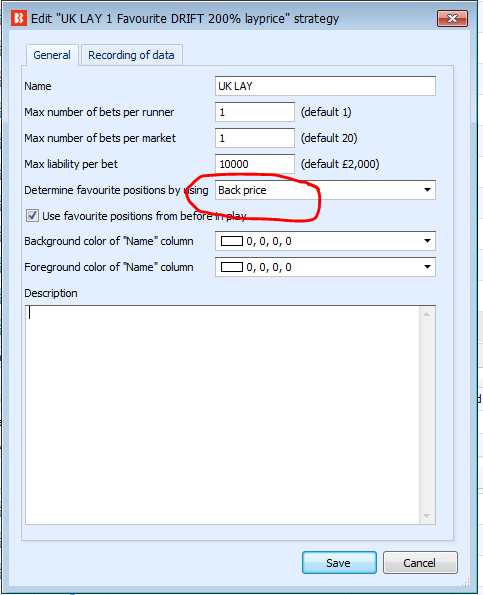The width and height of the screenshot is (483, 595).
Task: Click inside the Description text area
Action: pyautogui.click(x=222, y=415)
